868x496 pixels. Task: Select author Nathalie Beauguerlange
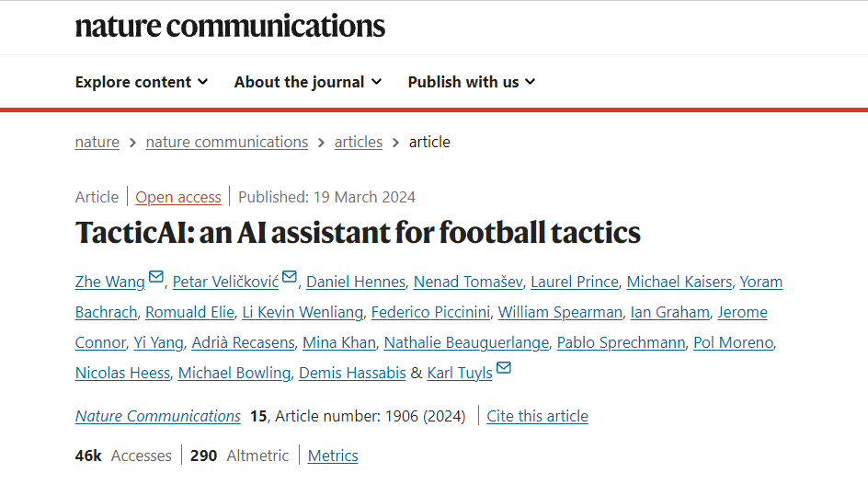466,342
